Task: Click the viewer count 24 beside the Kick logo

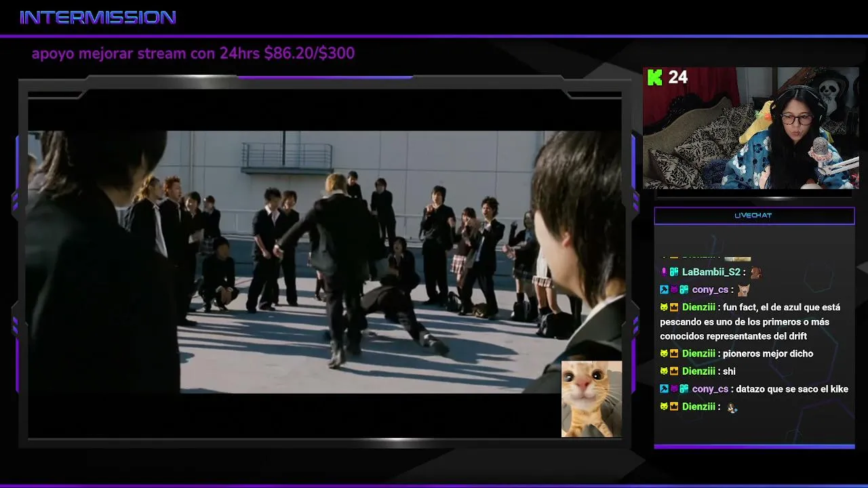Action: click(678, 77)
